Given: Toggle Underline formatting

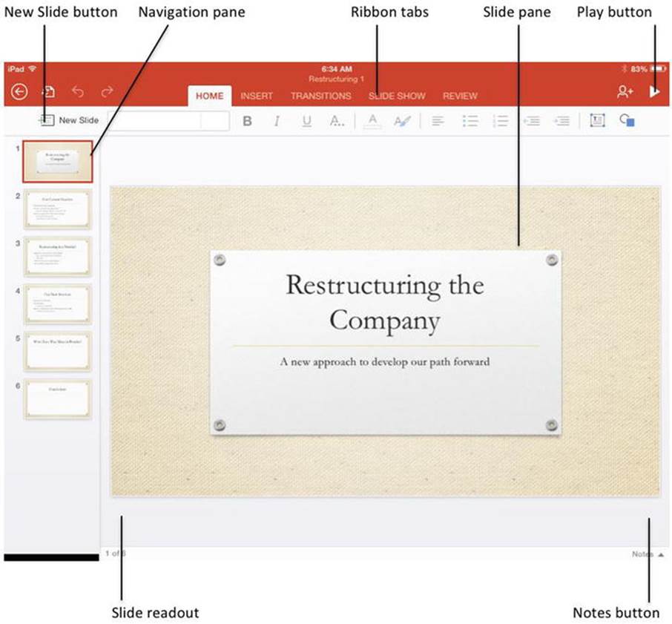Looking at the screenshot, I should point(307,121).
